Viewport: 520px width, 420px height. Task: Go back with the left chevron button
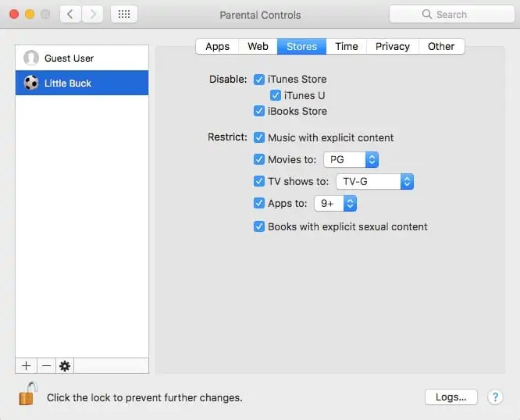[70, 14]
